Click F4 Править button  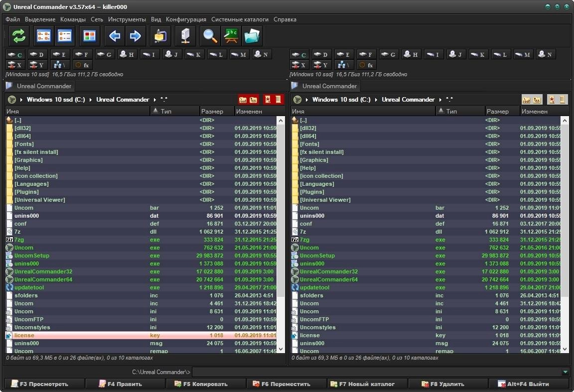[x=125, y=384]
